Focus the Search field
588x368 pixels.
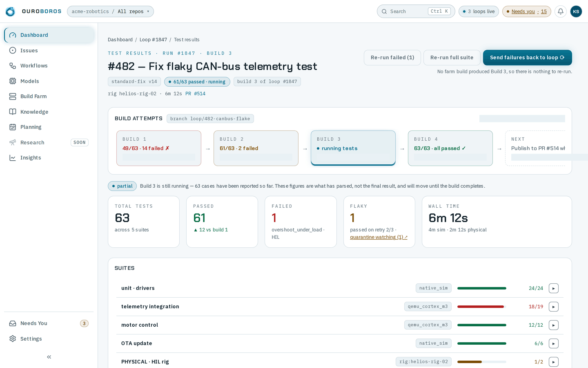[416, 11]
